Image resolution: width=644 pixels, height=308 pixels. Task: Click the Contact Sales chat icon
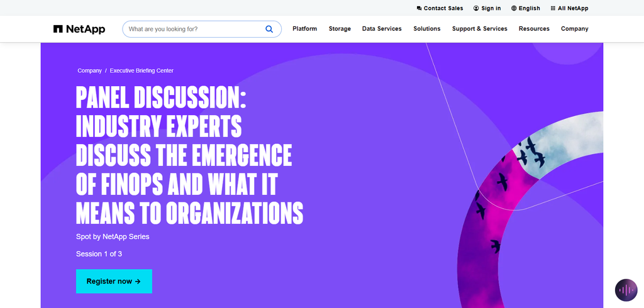click(x=419, y=8)
